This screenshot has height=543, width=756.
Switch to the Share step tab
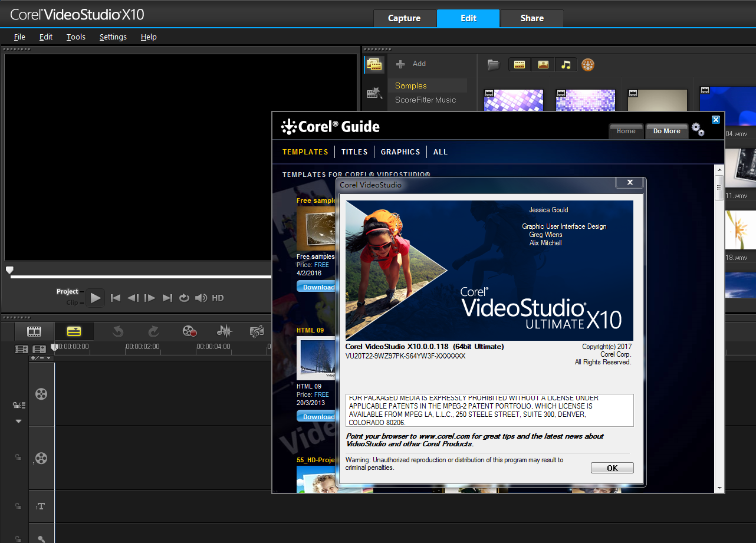tap(532, 18)
